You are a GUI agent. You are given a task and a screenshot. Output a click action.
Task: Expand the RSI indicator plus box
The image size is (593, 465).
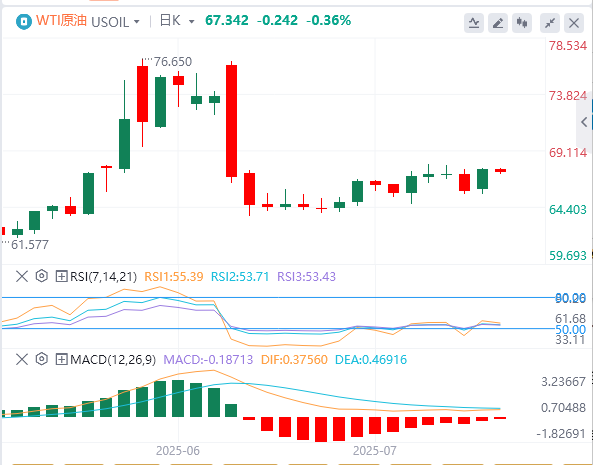point(61,276)
